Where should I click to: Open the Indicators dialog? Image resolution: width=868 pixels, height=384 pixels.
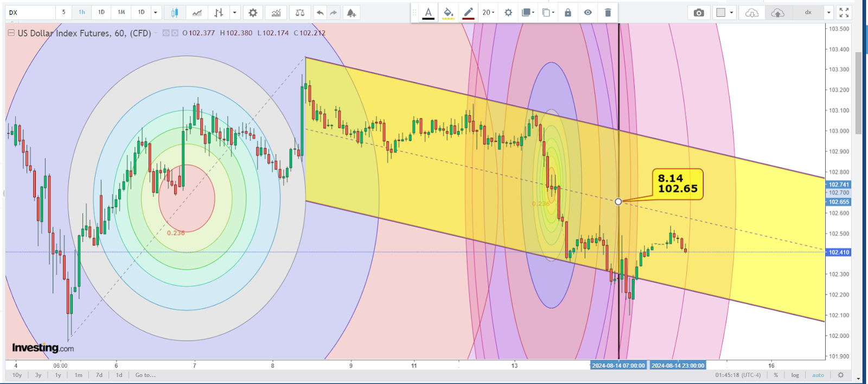tap(276, 12)
